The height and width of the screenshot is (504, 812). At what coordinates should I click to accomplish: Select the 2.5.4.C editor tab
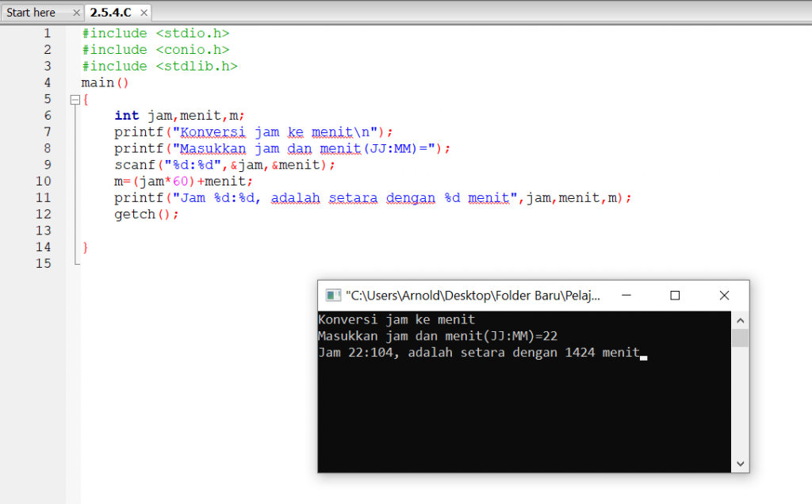point(111,13)
